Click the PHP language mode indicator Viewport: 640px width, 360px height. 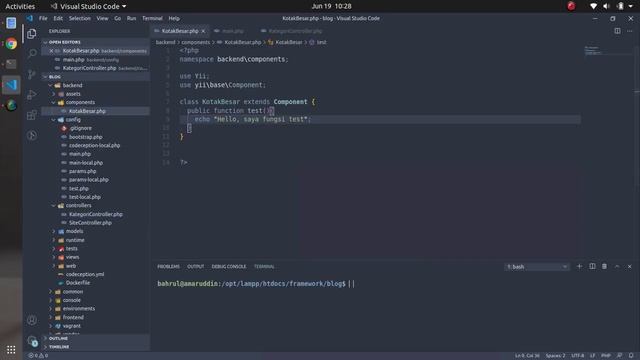606,356
